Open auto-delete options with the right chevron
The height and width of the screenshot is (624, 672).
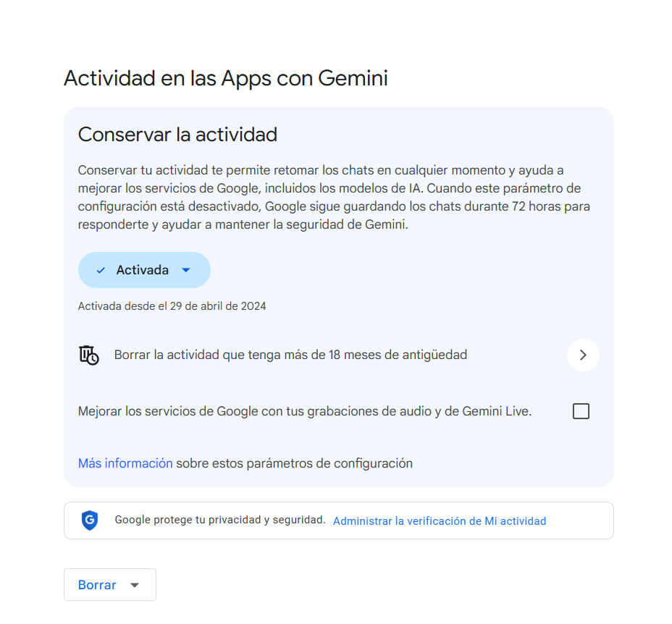pos(583,355)
